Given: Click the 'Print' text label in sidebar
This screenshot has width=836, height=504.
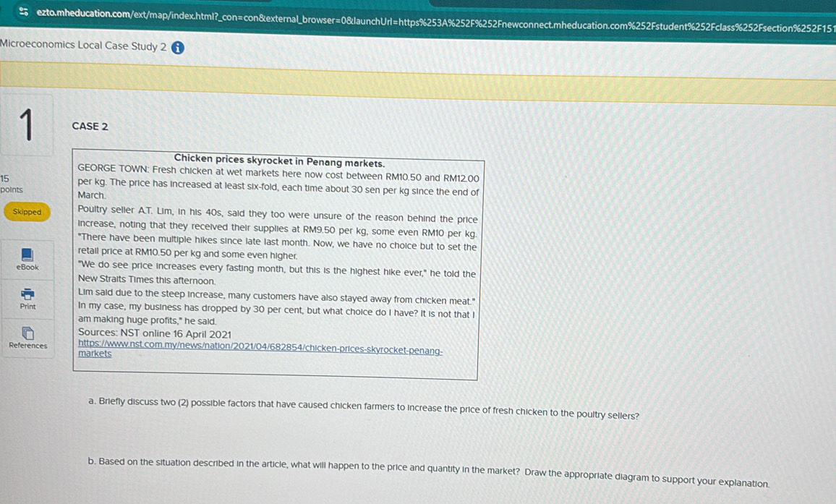Looking at the screenshot, I should click(x=27, y=307).
